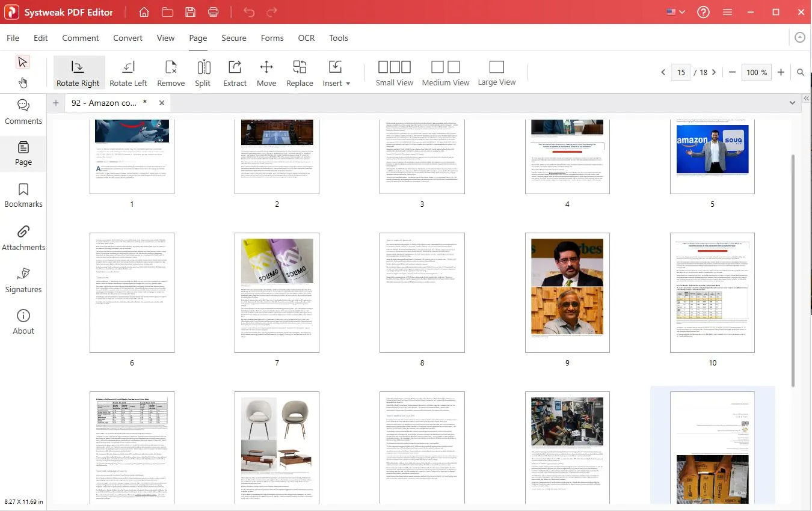Click the print icon in title bar
This screenshot has width=812, height=511.
tap(213, 12)
